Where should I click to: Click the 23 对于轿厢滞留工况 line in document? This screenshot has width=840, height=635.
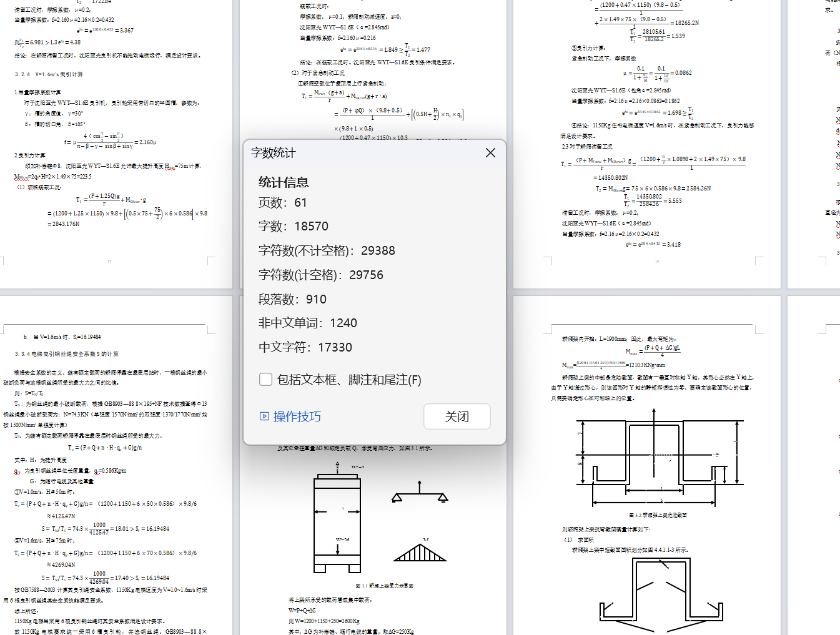pyautogui.click(x=587, y=147)
